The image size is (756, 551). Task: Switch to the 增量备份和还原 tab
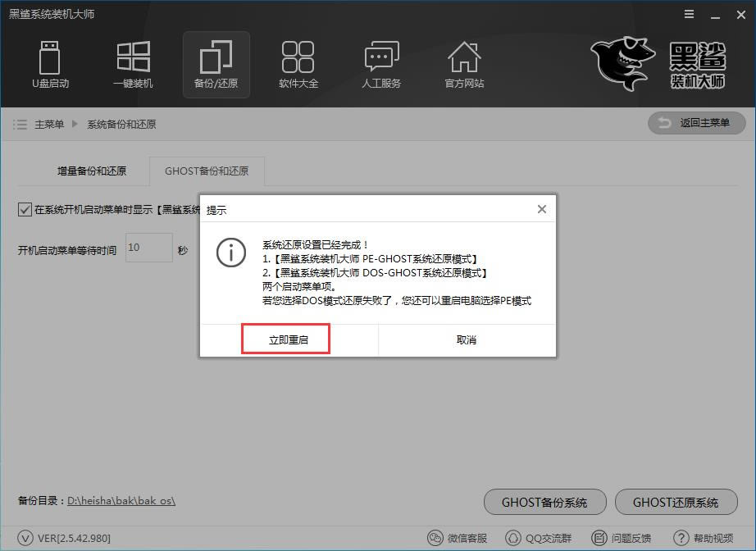point(92,171)
